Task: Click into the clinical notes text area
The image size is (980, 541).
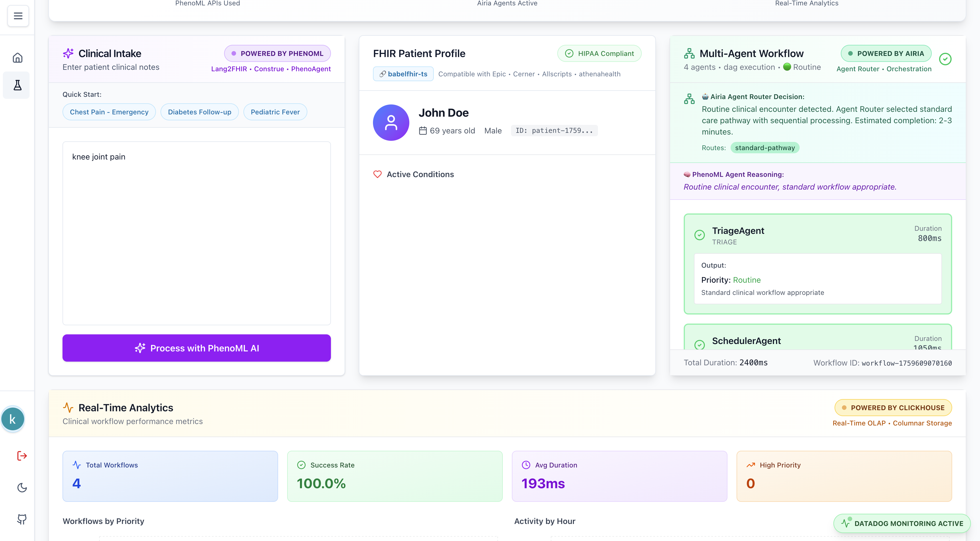Action: (x=196, y=233)
